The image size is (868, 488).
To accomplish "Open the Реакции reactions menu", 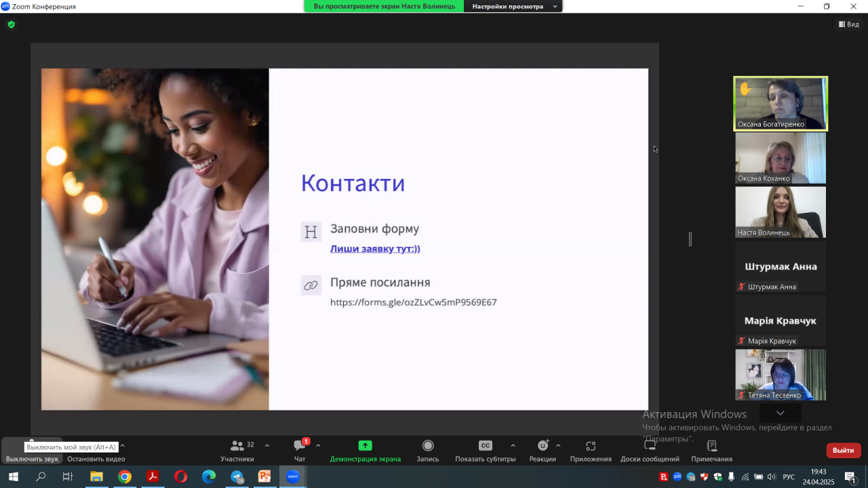I will (x=542, y=451).
